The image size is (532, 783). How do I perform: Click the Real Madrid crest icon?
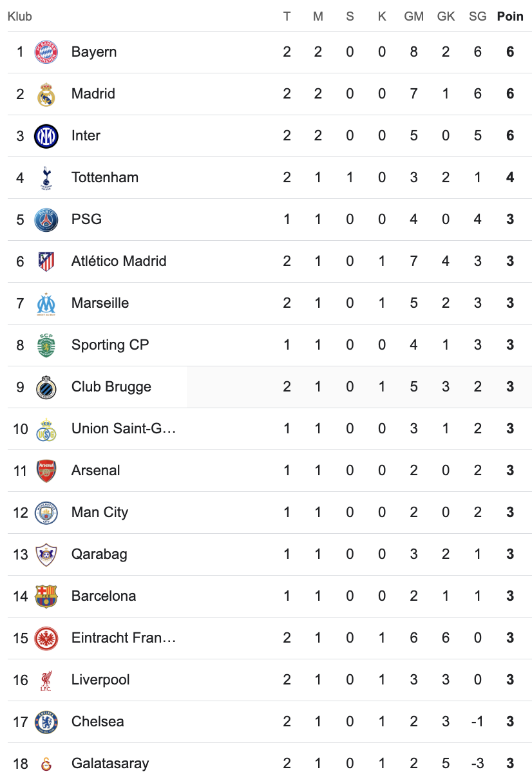coord(46,94)
